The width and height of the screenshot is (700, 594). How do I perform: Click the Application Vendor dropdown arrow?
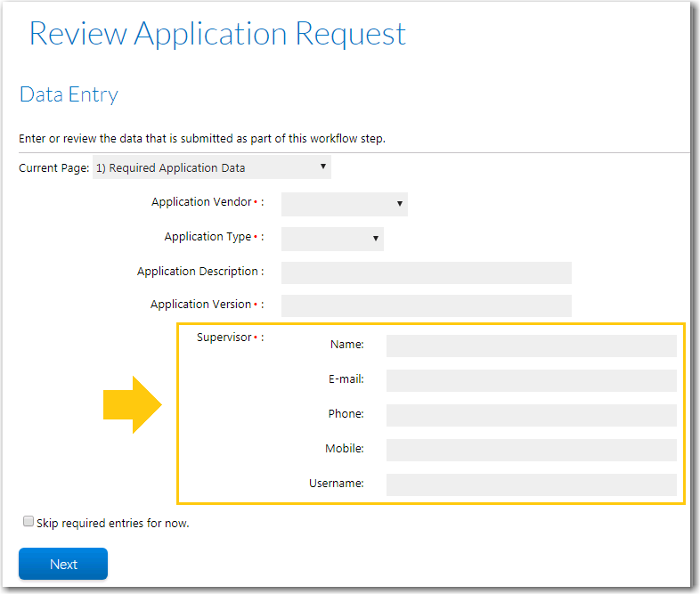[x=400, y=204]
